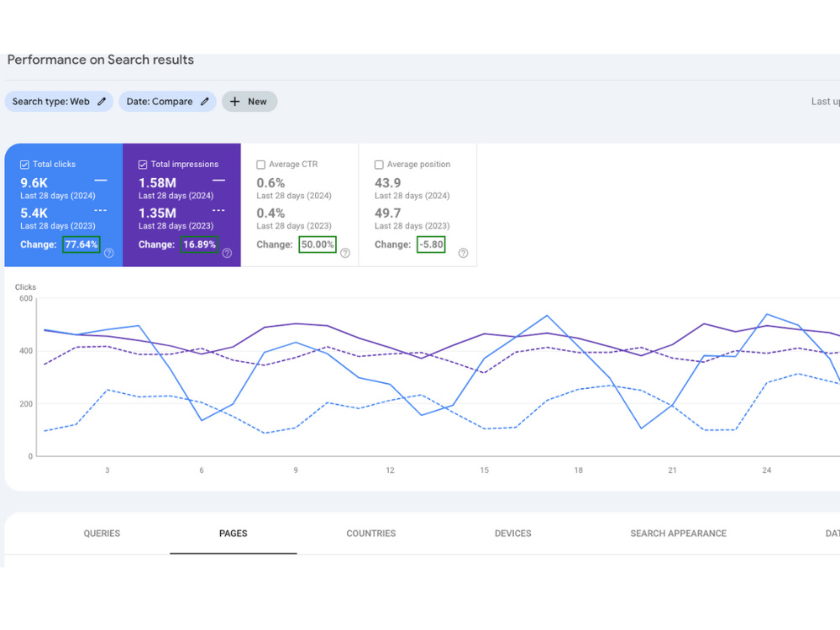Open help icon on Total impressions card

tap(227, 254)
